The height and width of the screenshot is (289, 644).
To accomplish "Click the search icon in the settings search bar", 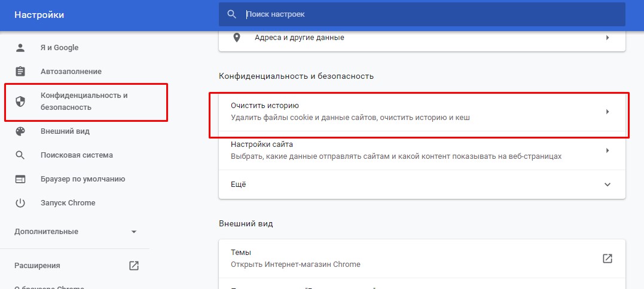I will pyautogui.click(x=232, y=14).
